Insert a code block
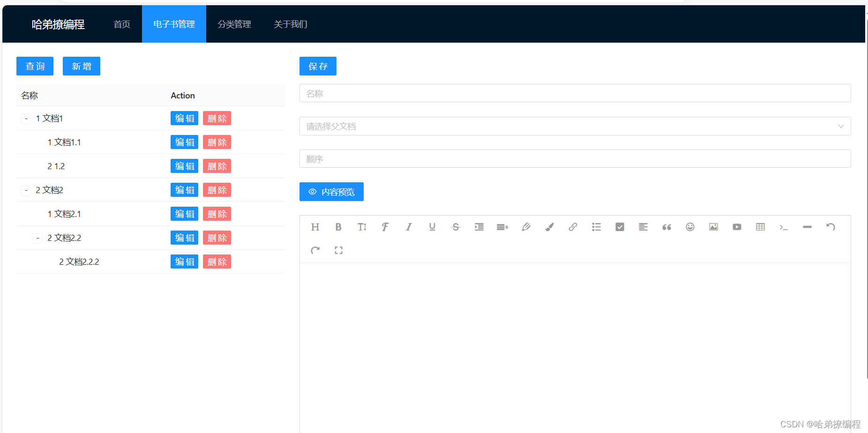Image resolution: width=868 pixels, height=433 pixels. coord(784,227)
